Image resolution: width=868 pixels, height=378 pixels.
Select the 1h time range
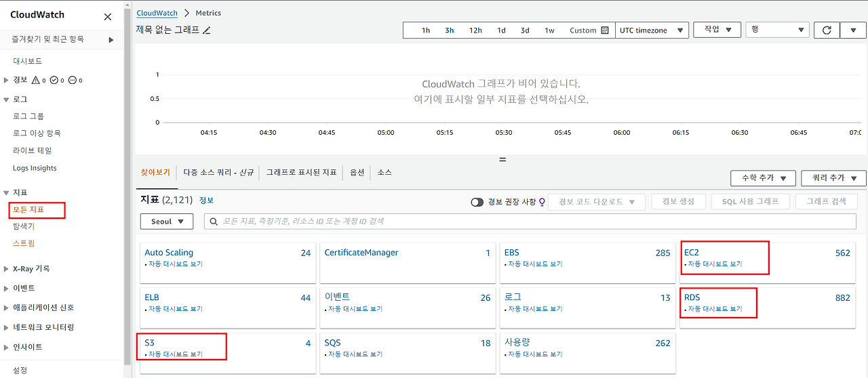(426, 30)
